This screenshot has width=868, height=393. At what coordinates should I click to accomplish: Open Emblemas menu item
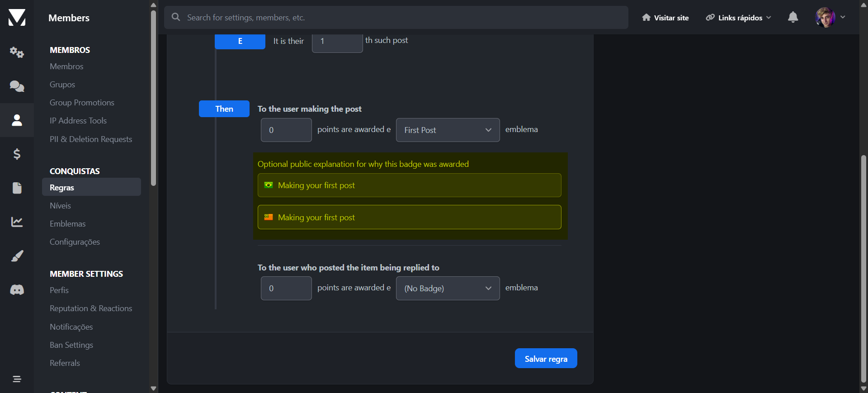(x=67, y=224)
